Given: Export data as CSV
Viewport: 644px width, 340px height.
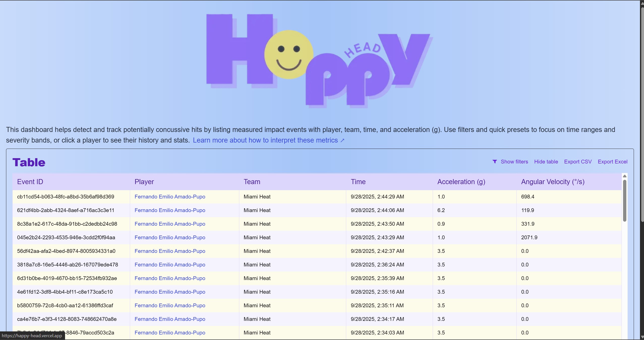Looking at the screenshot, I should [x=578, y=162].
